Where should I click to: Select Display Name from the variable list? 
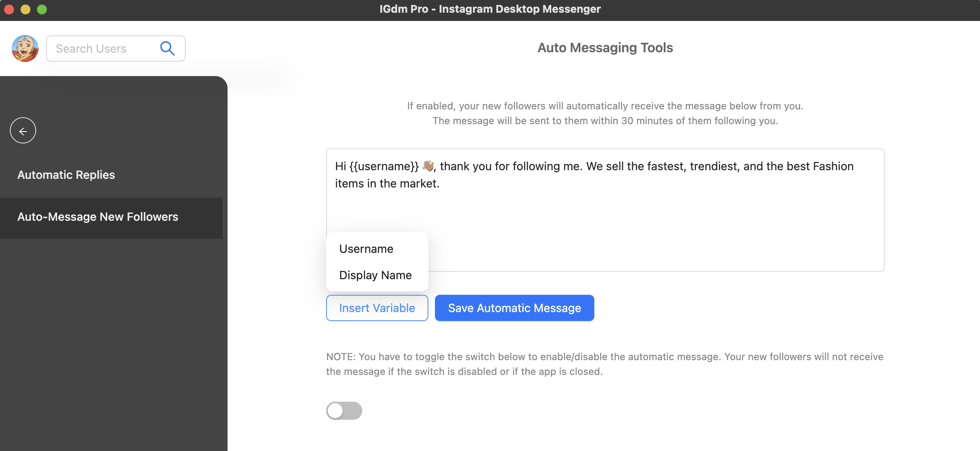click(375, 275)
